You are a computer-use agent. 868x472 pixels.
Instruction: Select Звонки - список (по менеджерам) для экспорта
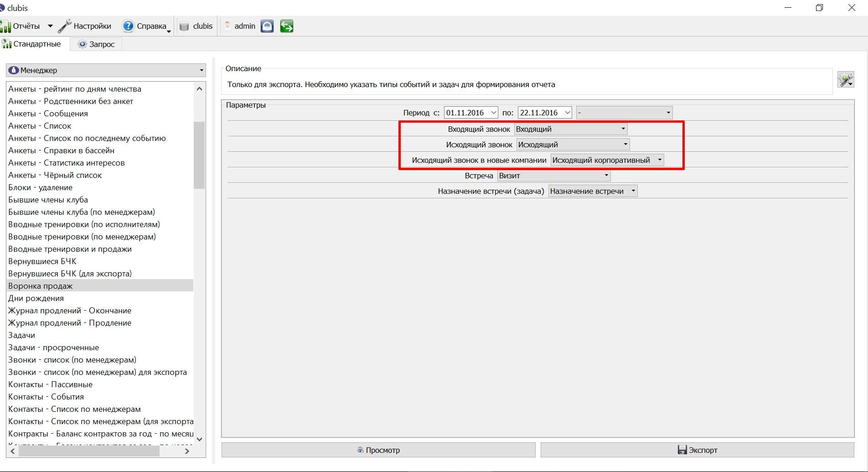pyautogui.click(x=100, y=372)
